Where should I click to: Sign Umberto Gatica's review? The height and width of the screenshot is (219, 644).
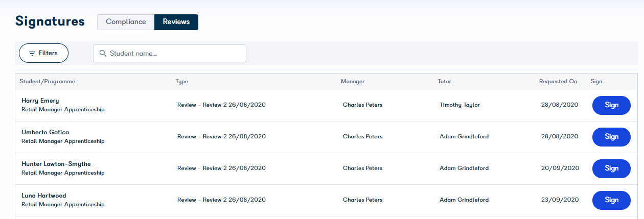611,137
